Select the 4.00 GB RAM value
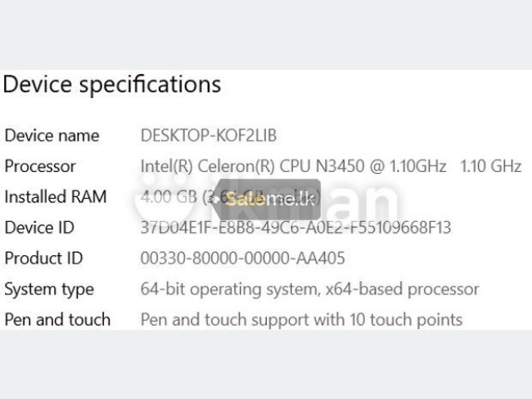The width and height of the screenshot is (532, 399). (169, 196)
